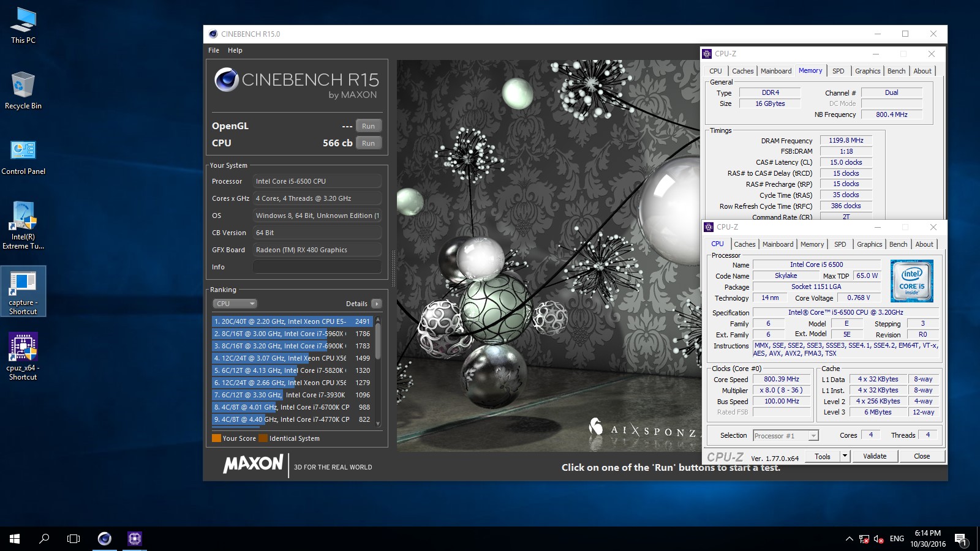Open network status tray icon
Image resolution: width=980 pixels, height=551 pixels.
[864, 539]
